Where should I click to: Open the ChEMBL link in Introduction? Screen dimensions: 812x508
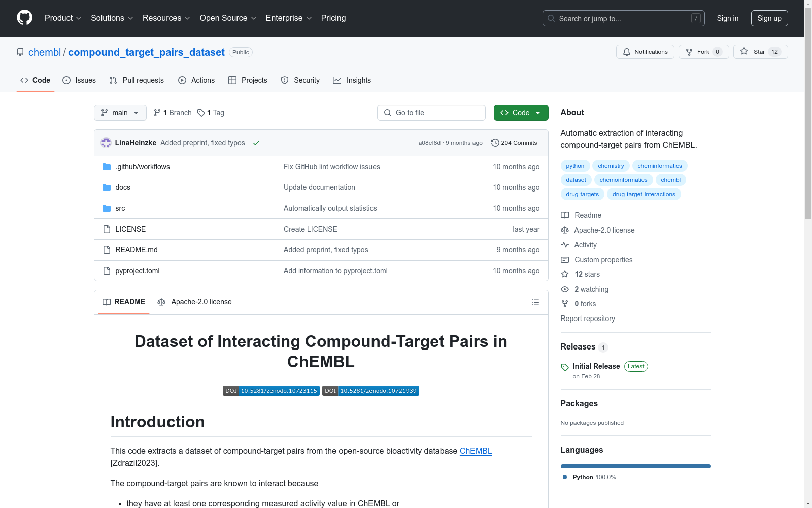(x=476, y=451)
